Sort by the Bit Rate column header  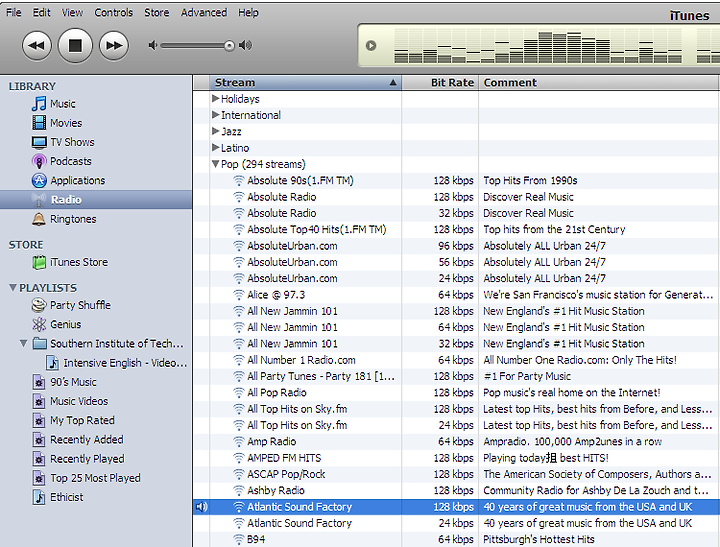click(440, 83)
